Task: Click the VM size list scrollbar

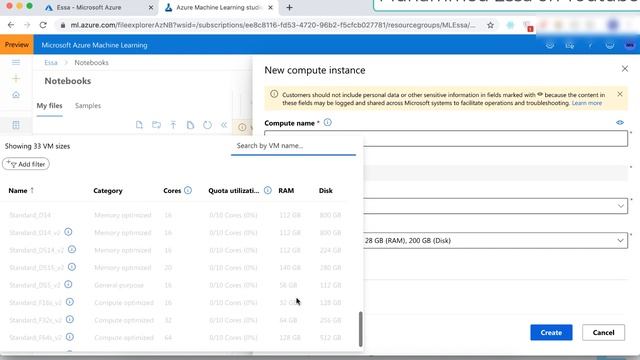Action: click(x=360, y=329)
